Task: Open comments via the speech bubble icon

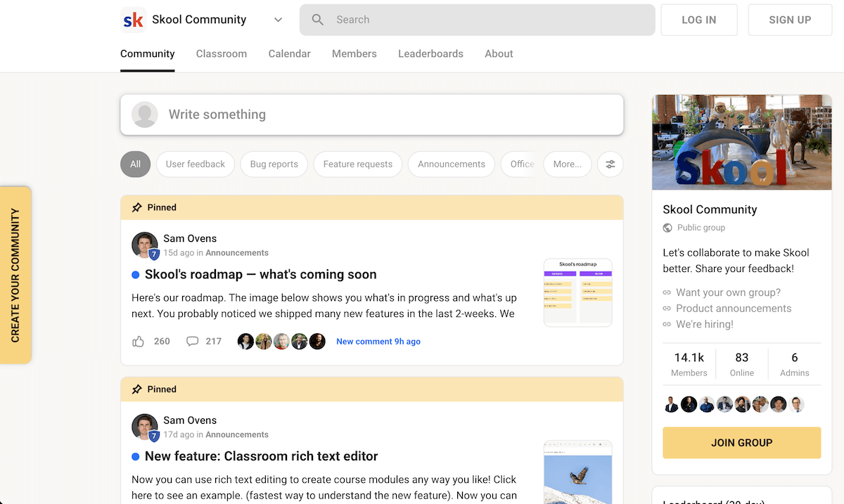Action: [192, 341]
